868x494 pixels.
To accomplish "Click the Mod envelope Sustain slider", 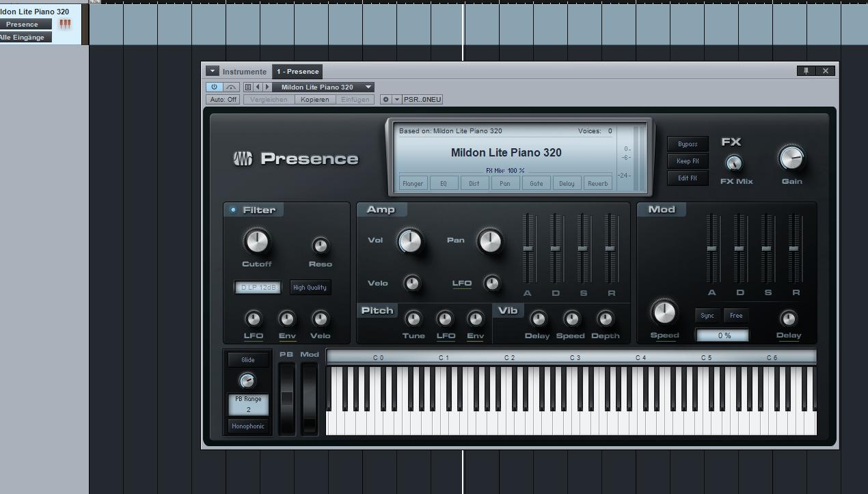I will [766, 248].
